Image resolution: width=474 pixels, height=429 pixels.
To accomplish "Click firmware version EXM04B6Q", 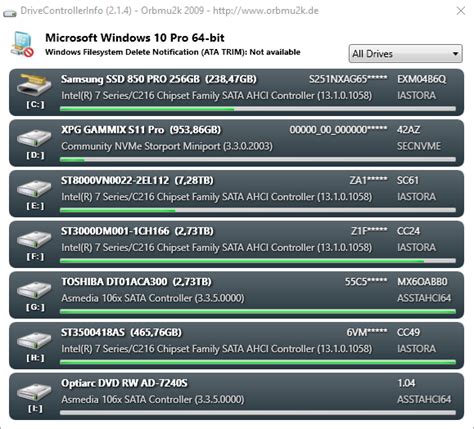I will [x=421, y=79].
